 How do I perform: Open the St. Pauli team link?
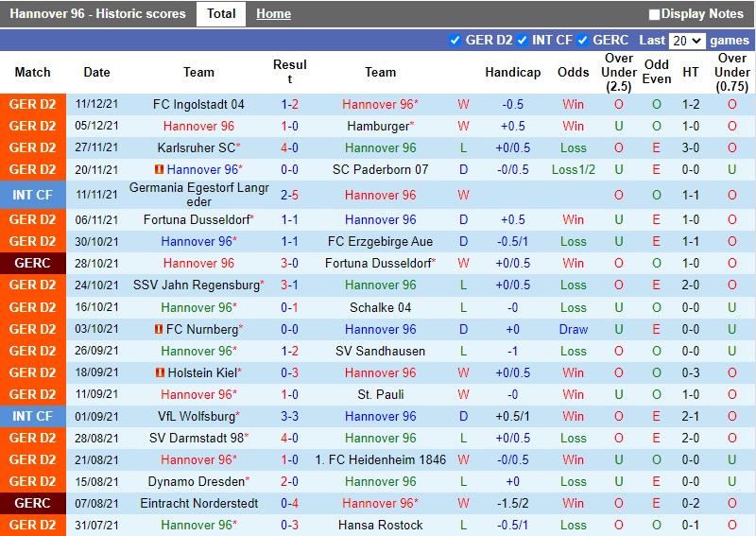tap(381, 394)
